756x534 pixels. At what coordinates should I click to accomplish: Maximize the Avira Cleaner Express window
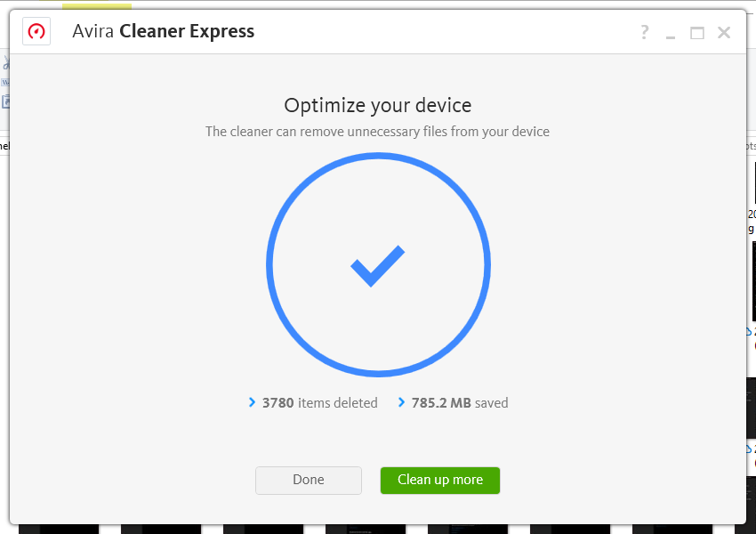click(x=697, y=33)
